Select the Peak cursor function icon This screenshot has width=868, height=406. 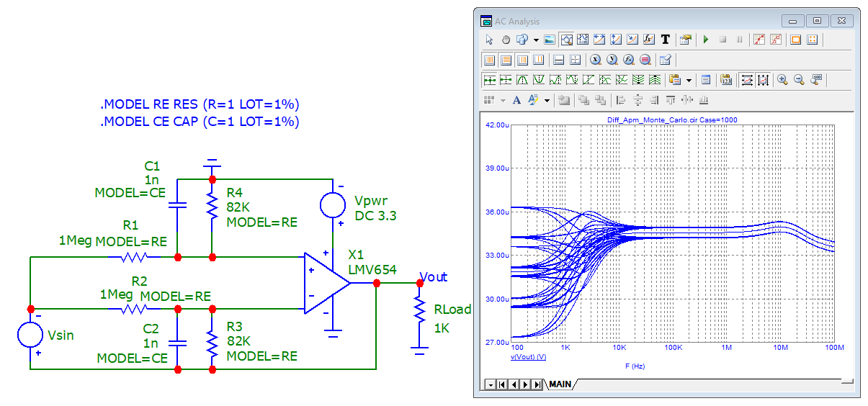pos(522,80)
